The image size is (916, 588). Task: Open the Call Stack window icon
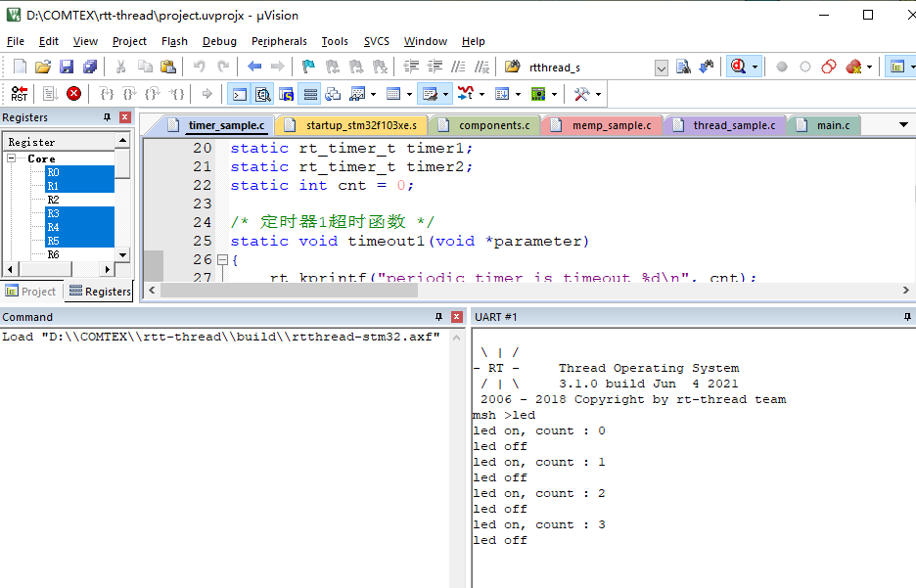click(333, 94)
